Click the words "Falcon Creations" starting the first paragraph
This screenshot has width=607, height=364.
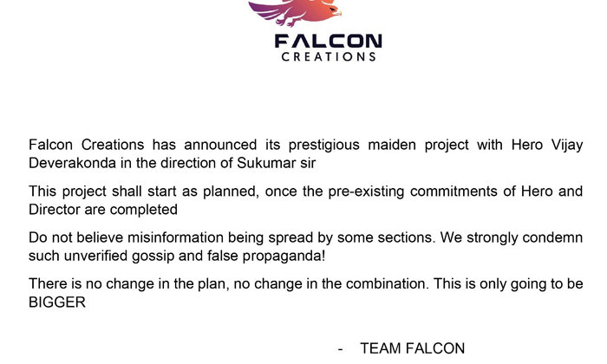87,145
